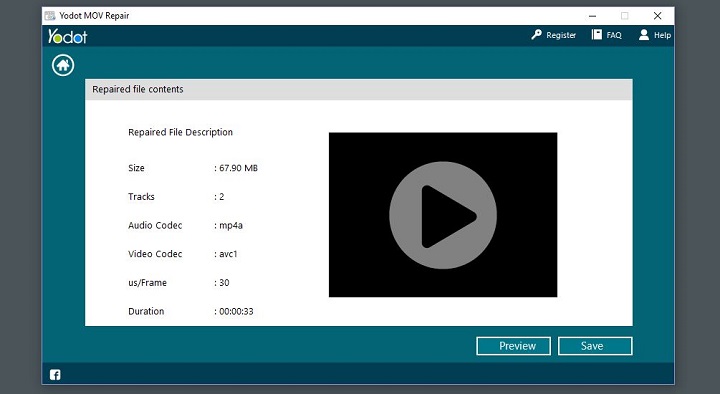Click the Yodot MOV Repair title bar app icon
Viewport: 720px width, 394px height.
50,16
